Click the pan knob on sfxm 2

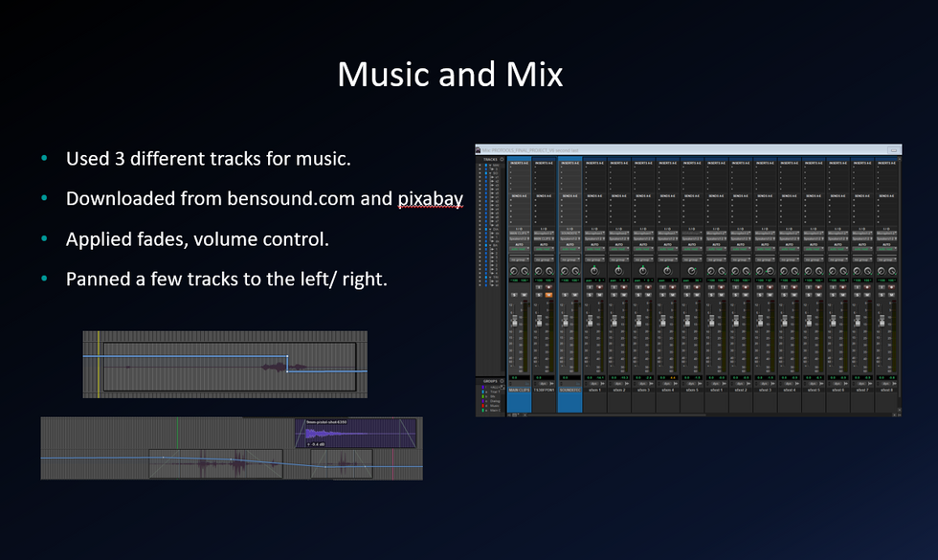(x=618, y=270)
